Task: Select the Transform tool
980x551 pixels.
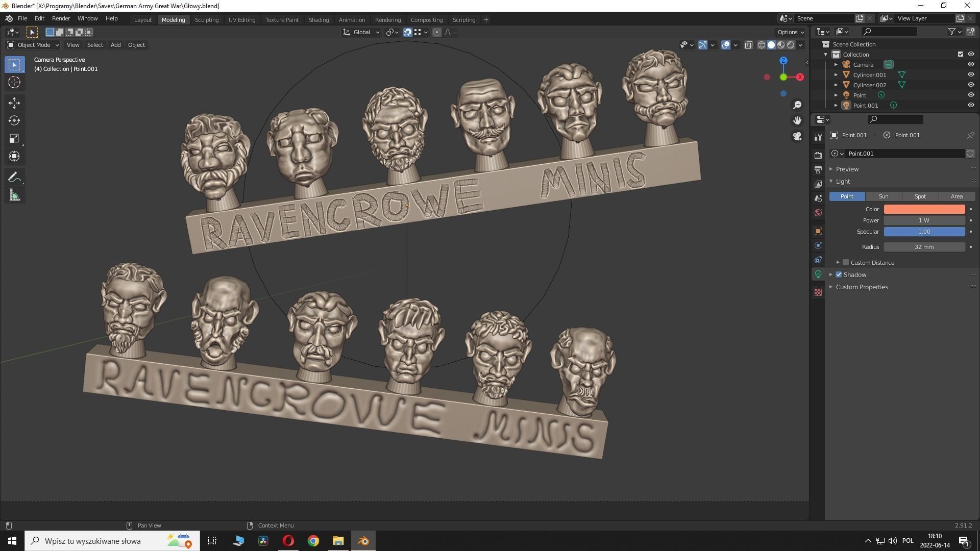Action: pos(14,156)
